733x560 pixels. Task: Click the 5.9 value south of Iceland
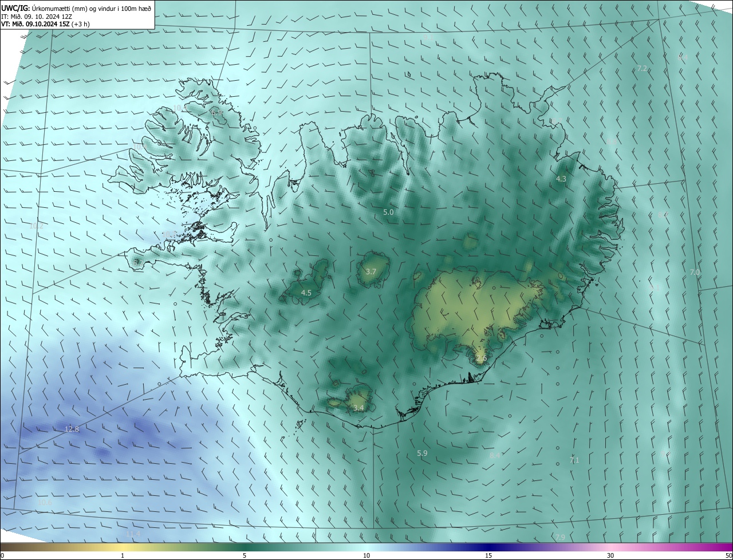coord(422,453)
